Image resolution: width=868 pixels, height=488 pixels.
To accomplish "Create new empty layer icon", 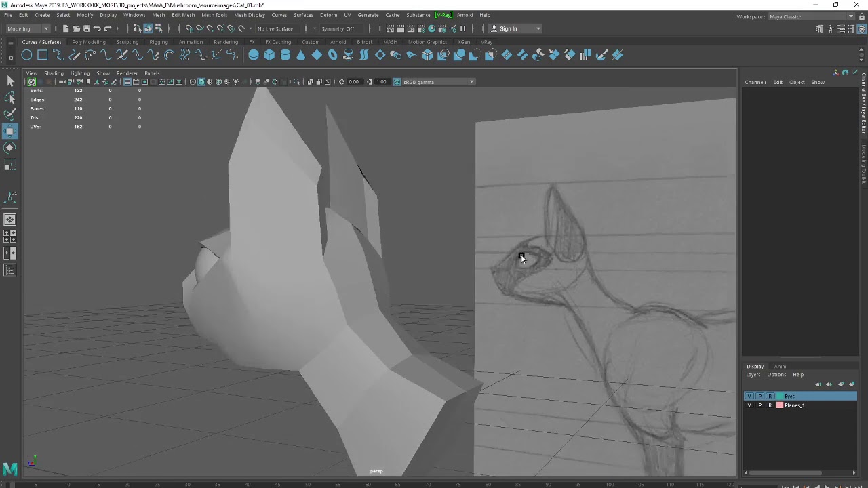I will pos(841,384).
